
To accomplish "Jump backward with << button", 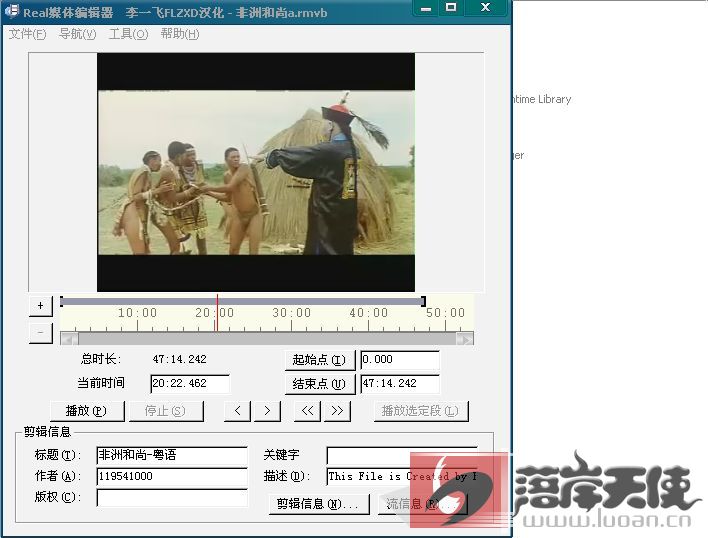I will click(307, 411).
